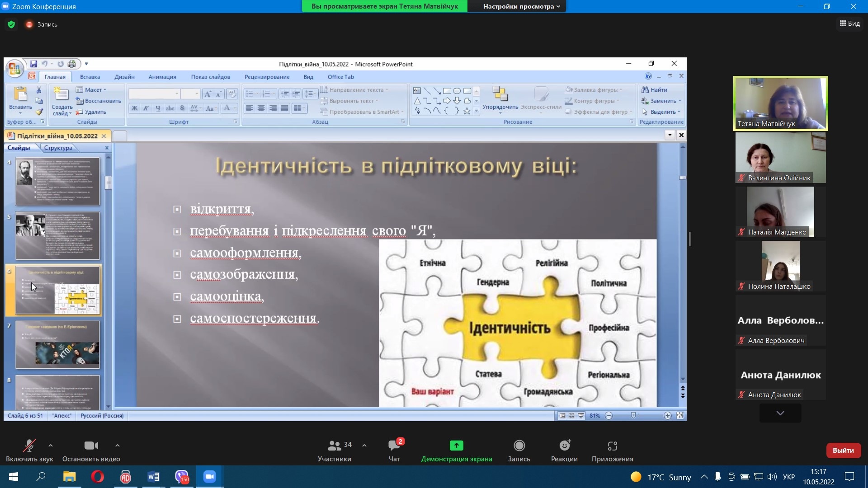
Task: Click Найти in Редактирование group
Action: (x=654, y=90)
